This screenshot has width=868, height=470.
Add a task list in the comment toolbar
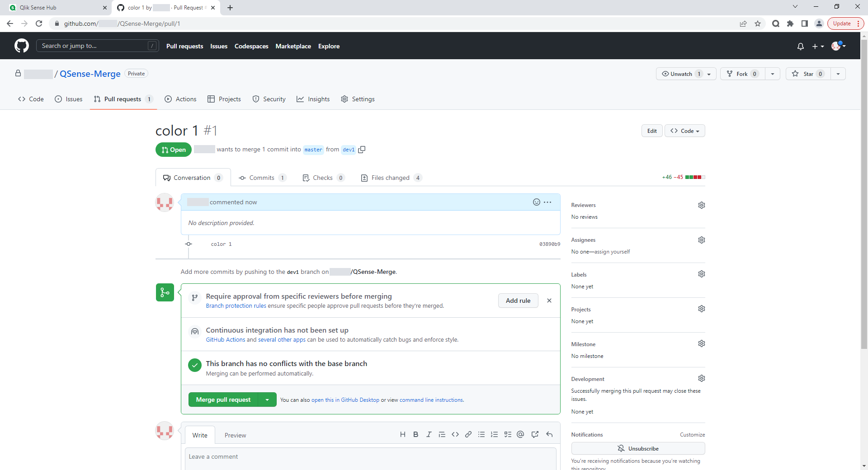click(508, 434)
